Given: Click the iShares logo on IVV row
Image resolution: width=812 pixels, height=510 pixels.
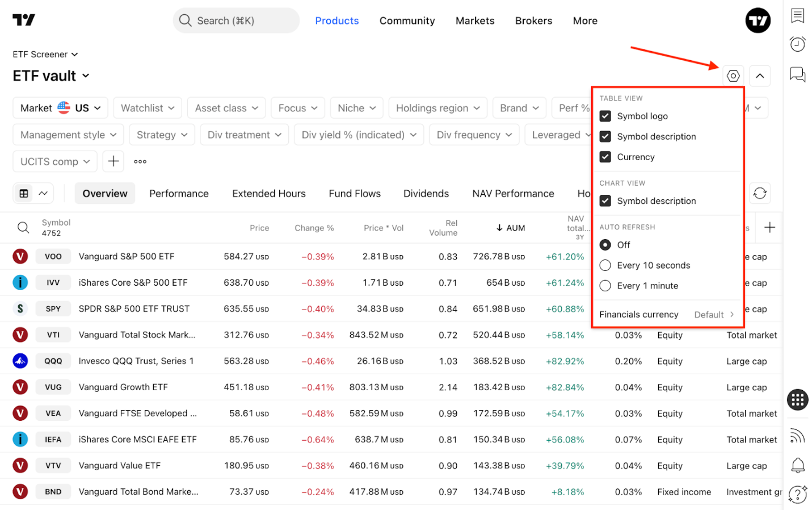Looking at the screenshot, I should (x=20, y=283).
